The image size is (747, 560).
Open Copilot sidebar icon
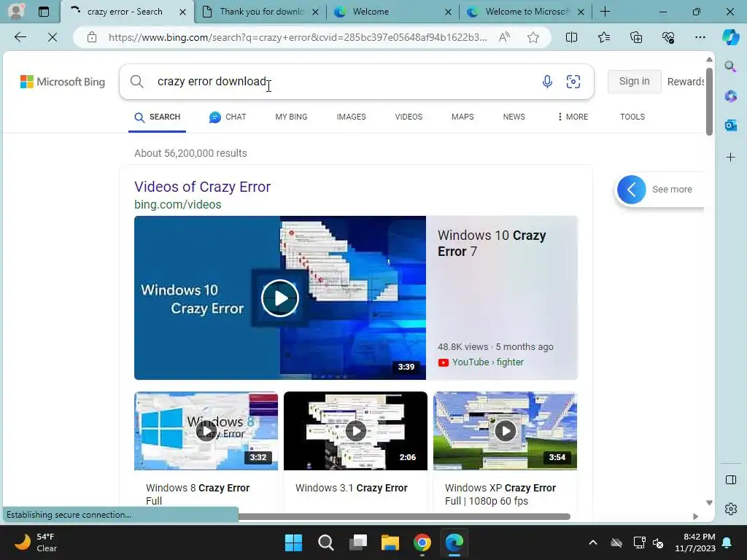(730, 37)
